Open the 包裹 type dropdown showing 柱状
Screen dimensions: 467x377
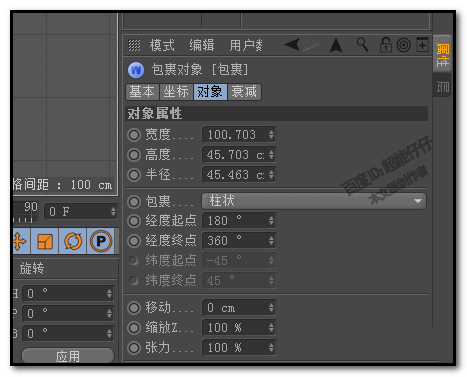point(314,201)
